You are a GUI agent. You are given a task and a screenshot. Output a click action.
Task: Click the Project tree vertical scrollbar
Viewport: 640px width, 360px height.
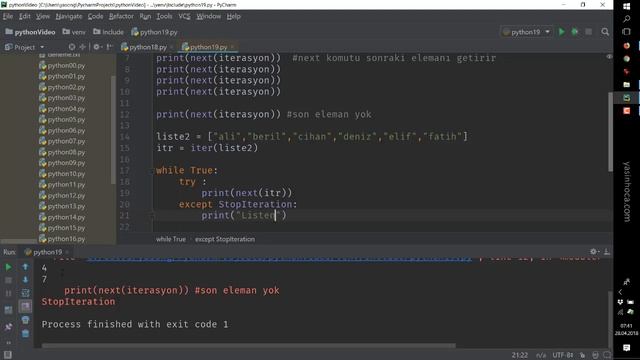(x=113, y=131)
